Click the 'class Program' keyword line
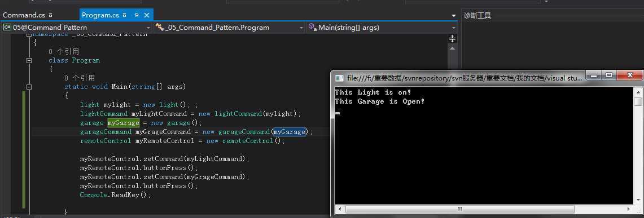 (74, 60)
